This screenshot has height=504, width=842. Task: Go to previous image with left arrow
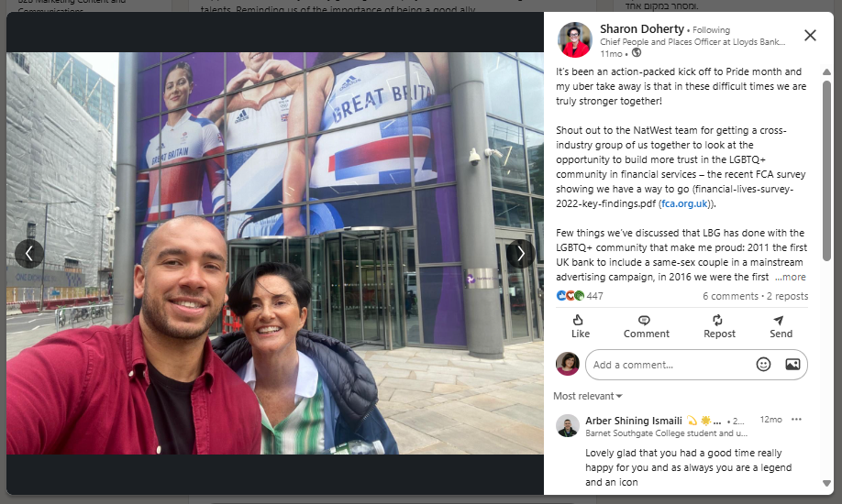[x=29, y=253]
